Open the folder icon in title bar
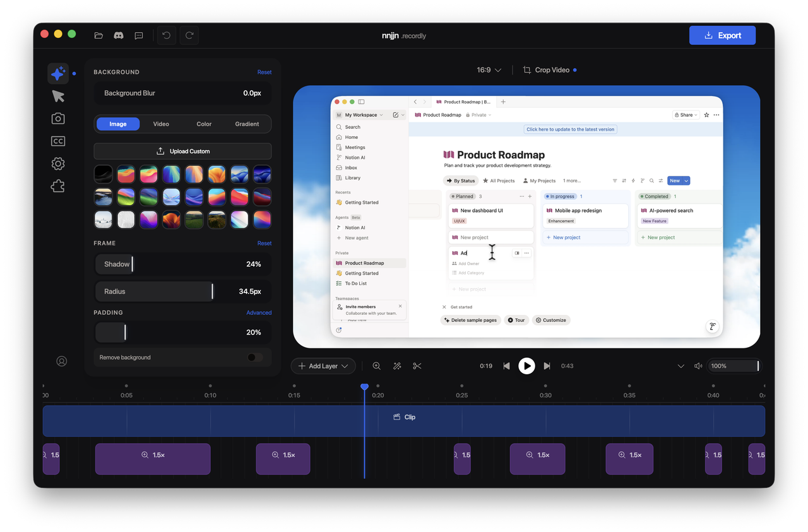This screenshot has width=808, height=532. point(98,35)
